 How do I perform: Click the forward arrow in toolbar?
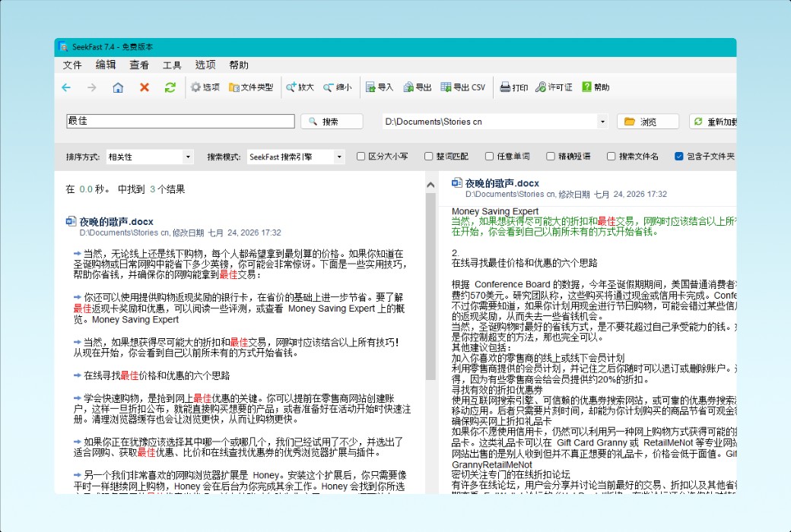tap(92, 87)
